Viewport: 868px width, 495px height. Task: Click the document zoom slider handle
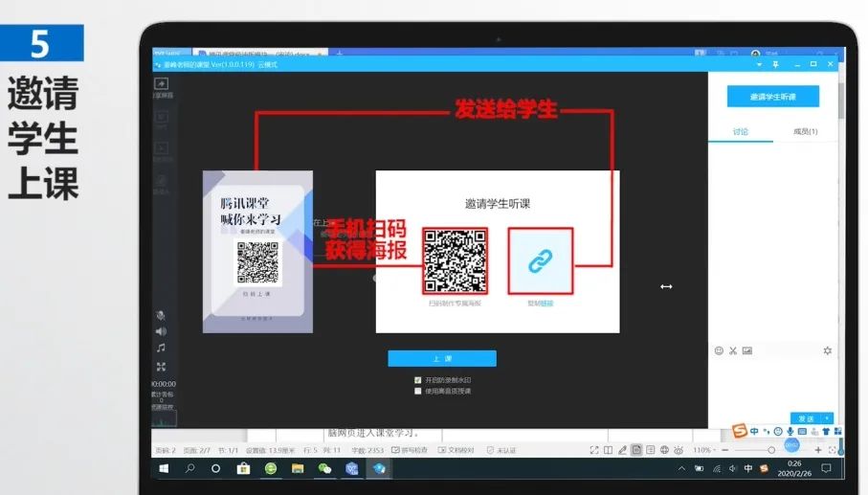(x=771, y=450)
